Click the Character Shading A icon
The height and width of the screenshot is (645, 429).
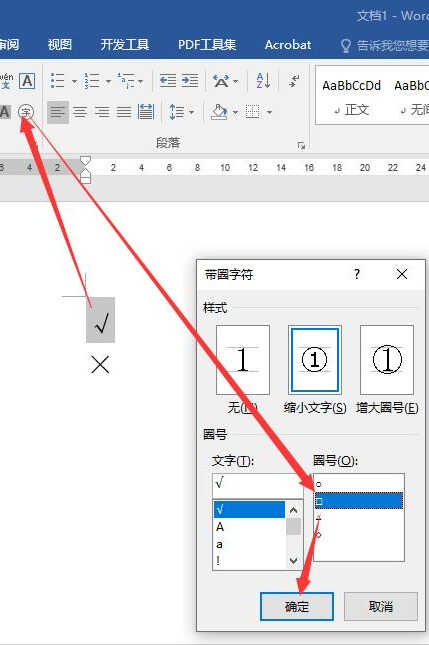pyautogui.click(x=5, y=112)
